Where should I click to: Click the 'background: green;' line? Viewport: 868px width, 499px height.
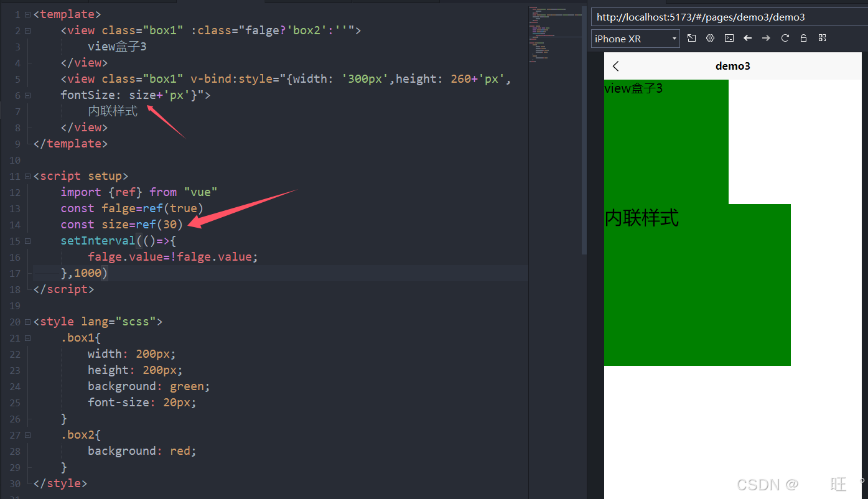[x=149, y=386]
